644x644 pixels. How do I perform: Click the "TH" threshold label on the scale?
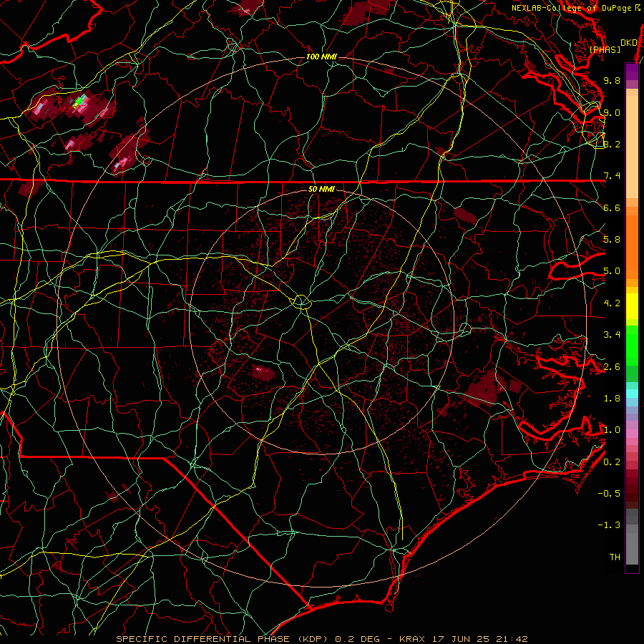(615, 557)
